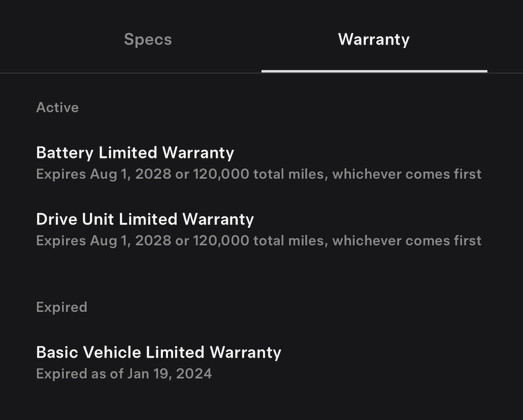Click 120,000 total miles under Drive Unit warranty

[x=259, y=241]
